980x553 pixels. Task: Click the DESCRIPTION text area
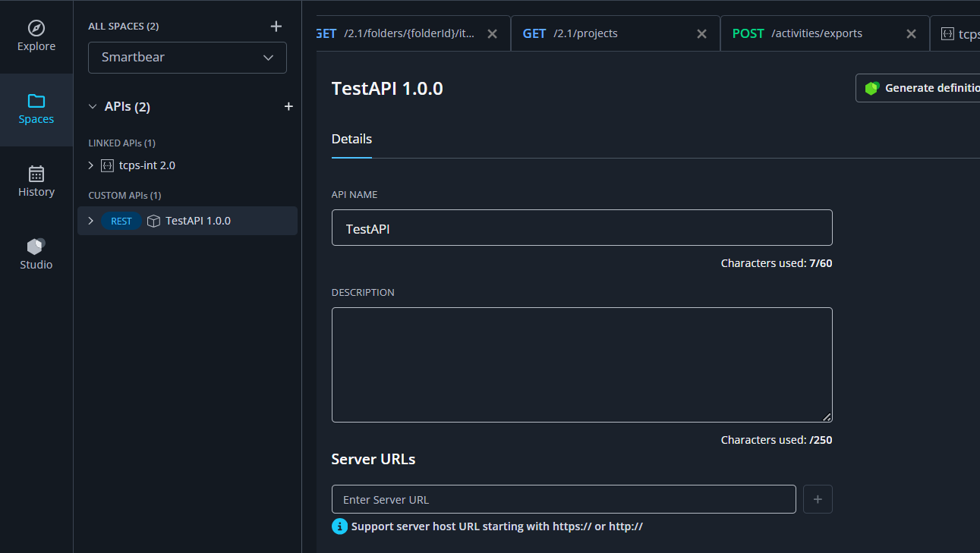click(581, 365)
